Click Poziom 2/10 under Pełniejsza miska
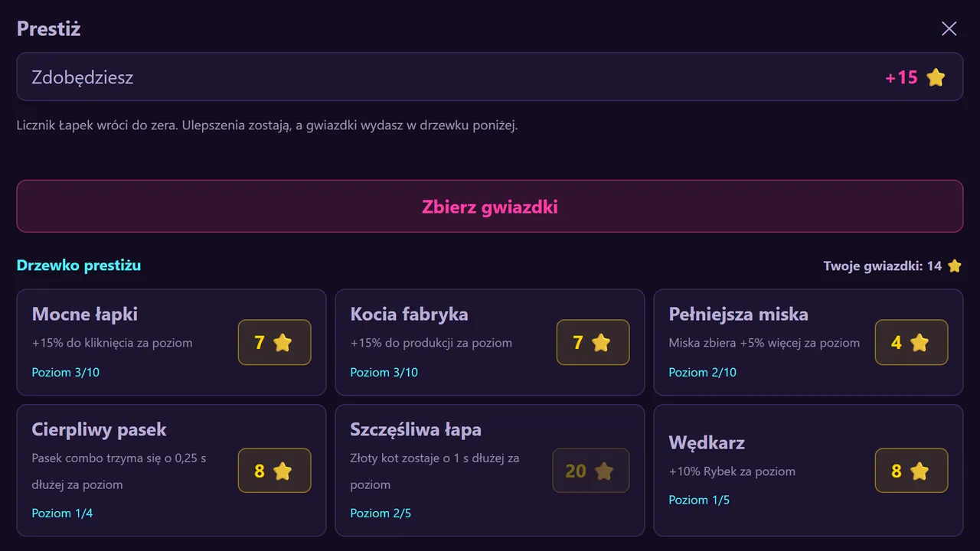The width and height of the screenshot is (980, 551). [703, 373]
